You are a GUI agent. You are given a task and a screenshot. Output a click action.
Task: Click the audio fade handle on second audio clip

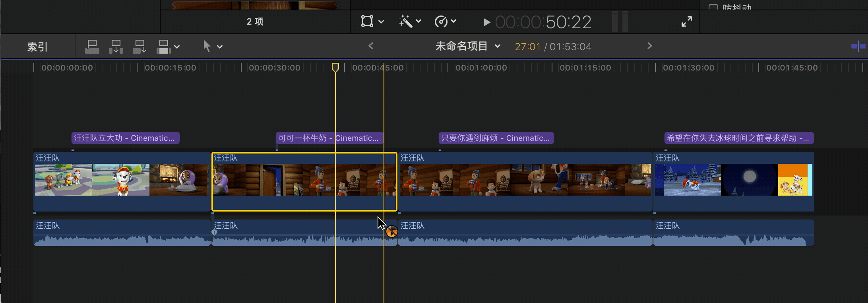[x=214, y=233]
